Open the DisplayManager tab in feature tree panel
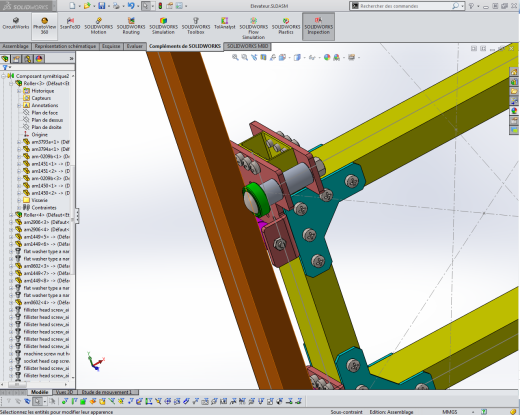The height and width of the screenshot is (415, 520). pos(39,59)
